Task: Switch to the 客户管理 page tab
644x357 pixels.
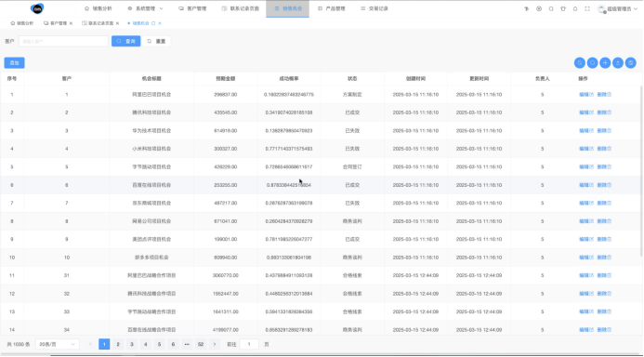Action: pyautogui.click(x=55, y=23)
